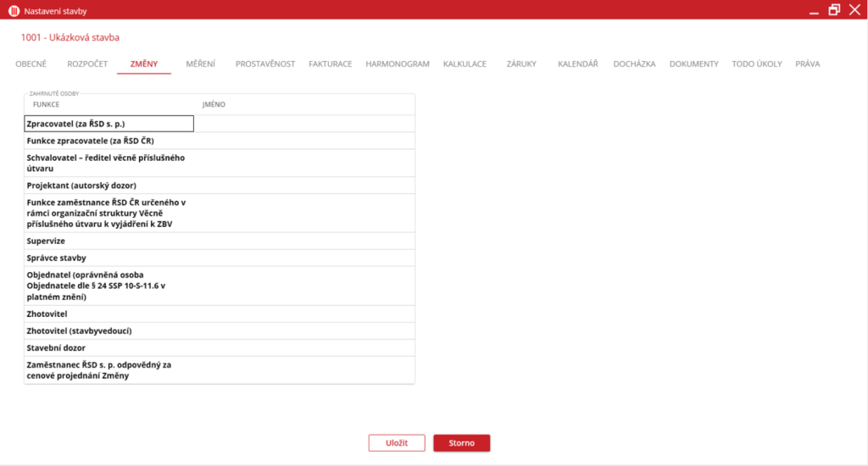Open the KALENDÁŘ tab
This screenshot has width=868, height=466.
(578, 64)
